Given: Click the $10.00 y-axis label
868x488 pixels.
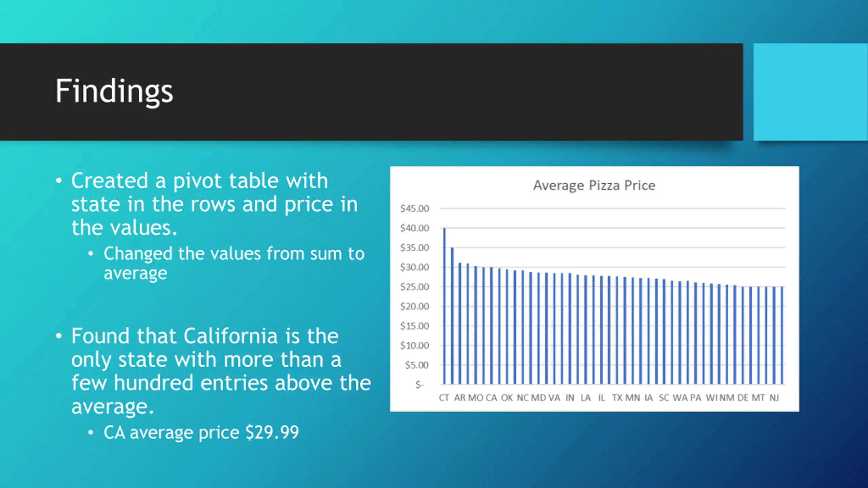Looking at the screenshot, I should pos(414,346).
